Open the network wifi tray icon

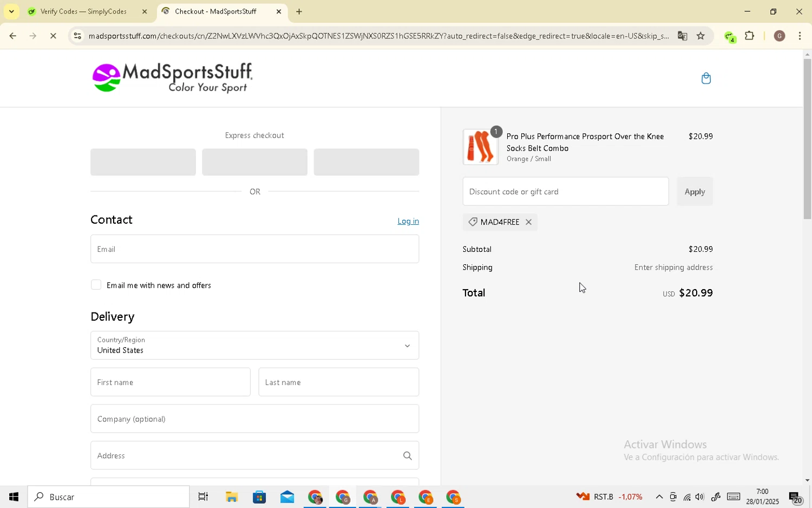click(x=687, y=497)
